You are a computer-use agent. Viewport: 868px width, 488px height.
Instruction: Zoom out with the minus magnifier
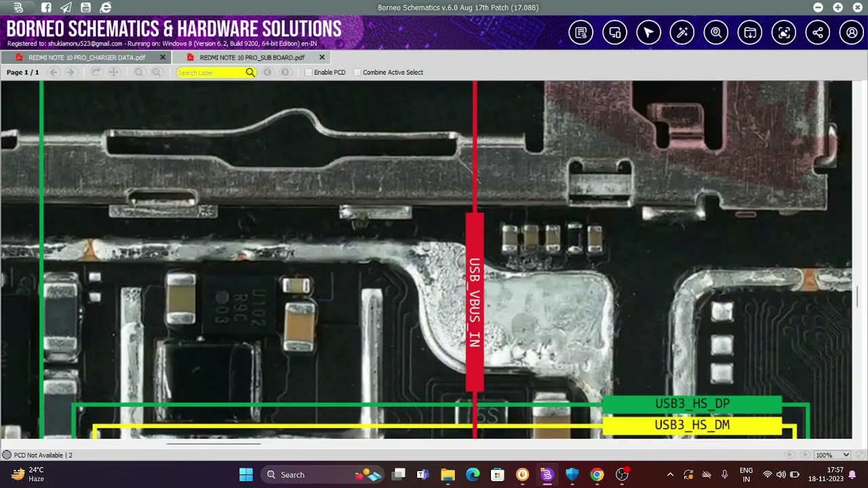(x=139, y=73)
